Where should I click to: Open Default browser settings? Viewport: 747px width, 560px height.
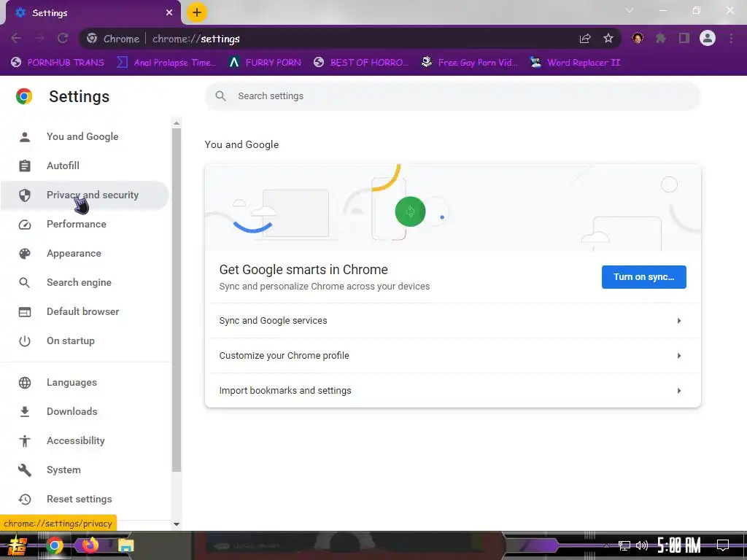(85, 311)
